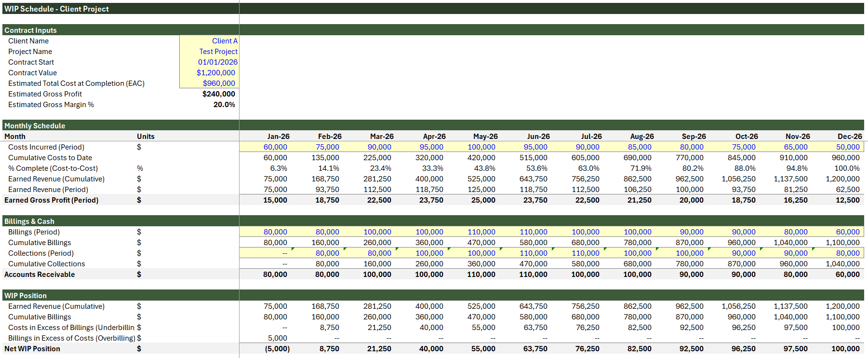
Task: Click the Estimated Gross Margin value 20.0%
Action: click(224, 105)
